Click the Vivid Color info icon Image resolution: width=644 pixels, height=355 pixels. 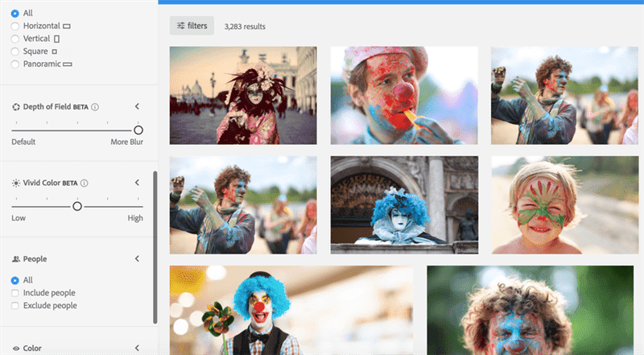[85, 183]
